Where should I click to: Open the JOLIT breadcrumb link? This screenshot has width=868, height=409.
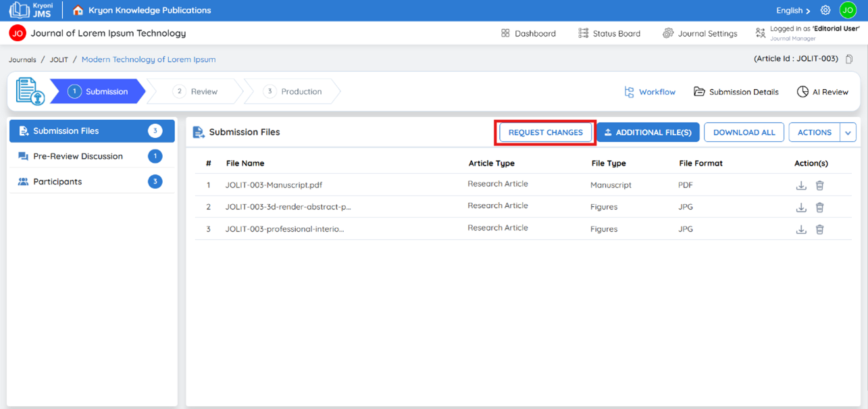click(x=59, y=59)
